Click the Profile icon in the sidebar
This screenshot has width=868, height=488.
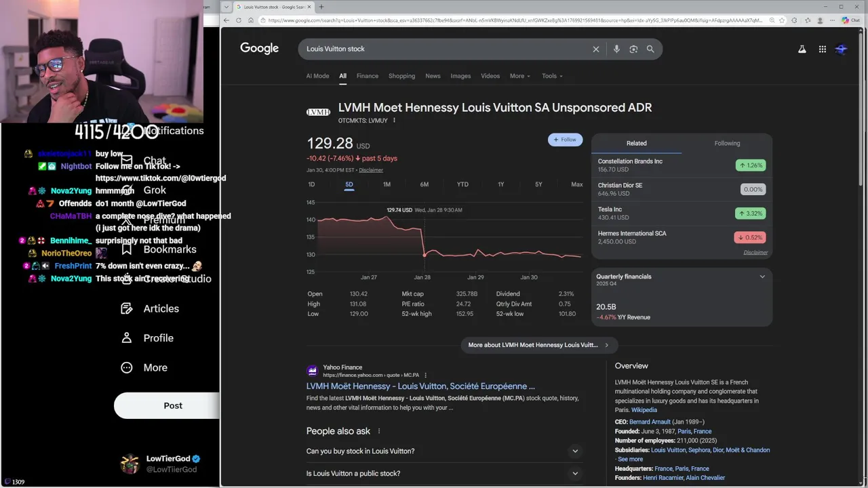point(127,338)
